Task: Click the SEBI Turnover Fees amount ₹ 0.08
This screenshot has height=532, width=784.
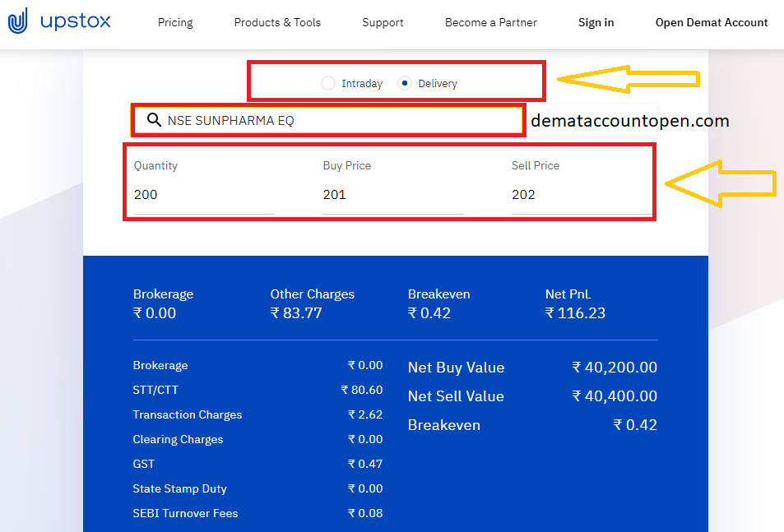Action: coord(365,513)
